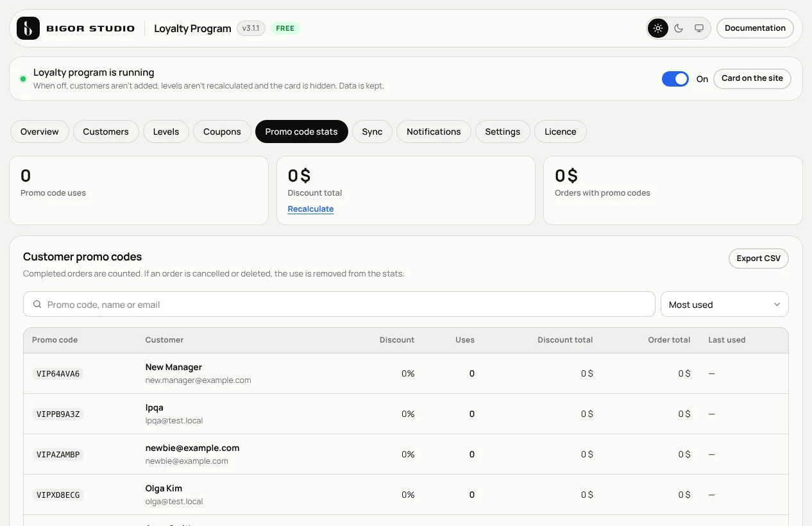Focus the promo code search field
812x526 pixels.
click(x=339, y=305)
